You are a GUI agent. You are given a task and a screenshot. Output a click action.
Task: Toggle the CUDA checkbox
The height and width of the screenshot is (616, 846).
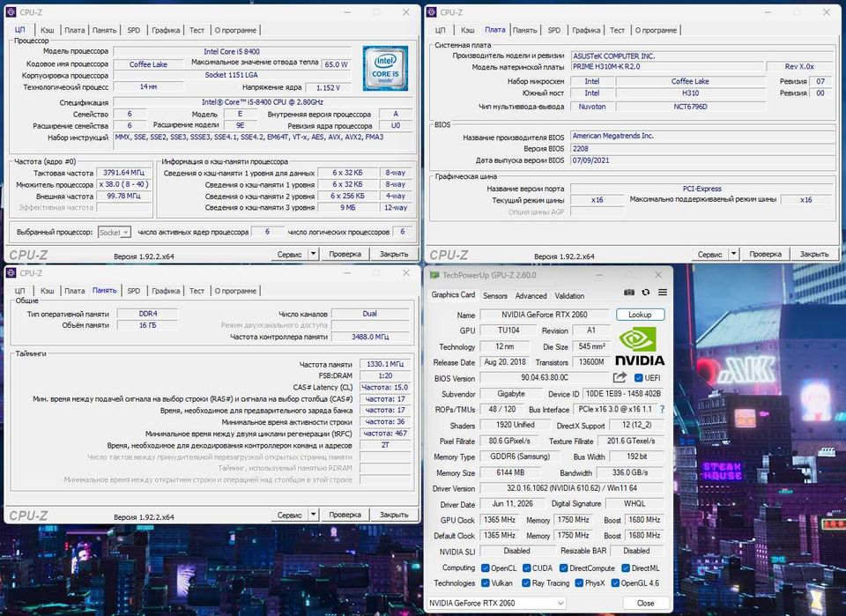pos(527,568)
